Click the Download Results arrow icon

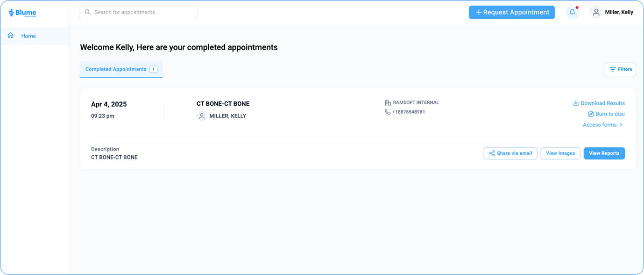(576, 103)
